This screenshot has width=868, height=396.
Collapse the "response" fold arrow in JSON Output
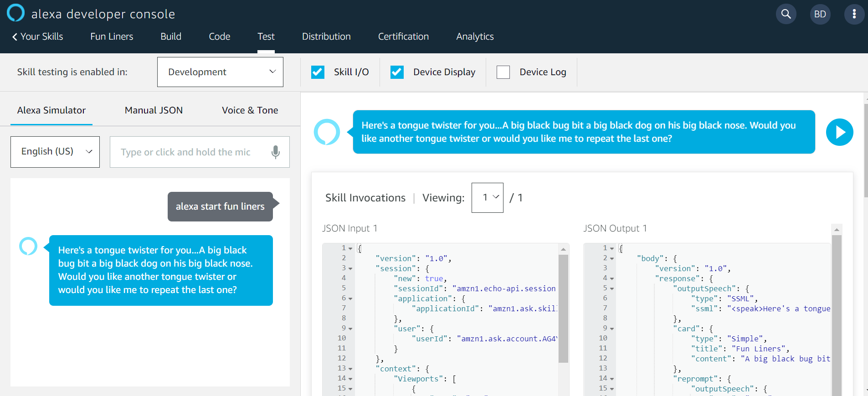click(x=612, y=279)
